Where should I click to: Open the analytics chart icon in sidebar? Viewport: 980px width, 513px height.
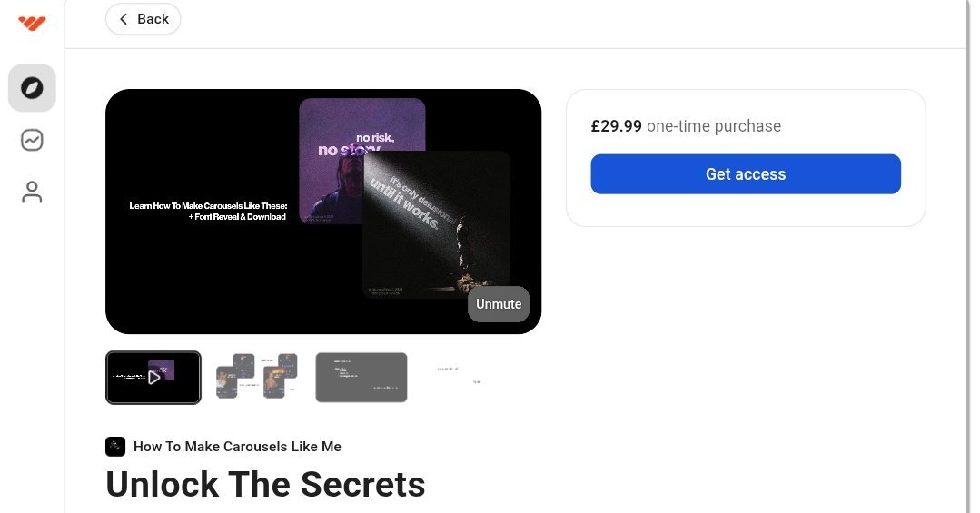(x=32, y=140)
